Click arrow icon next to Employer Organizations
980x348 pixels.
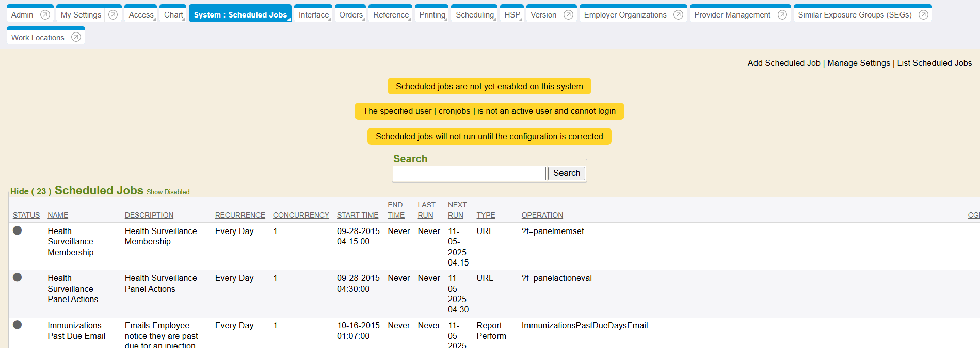coord(678,15)
